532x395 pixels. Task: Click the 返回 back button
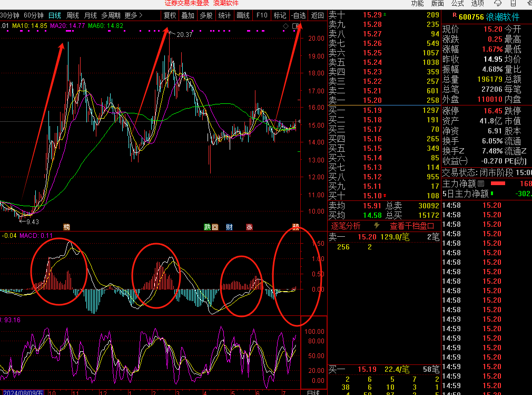click(x=317, y=15)
